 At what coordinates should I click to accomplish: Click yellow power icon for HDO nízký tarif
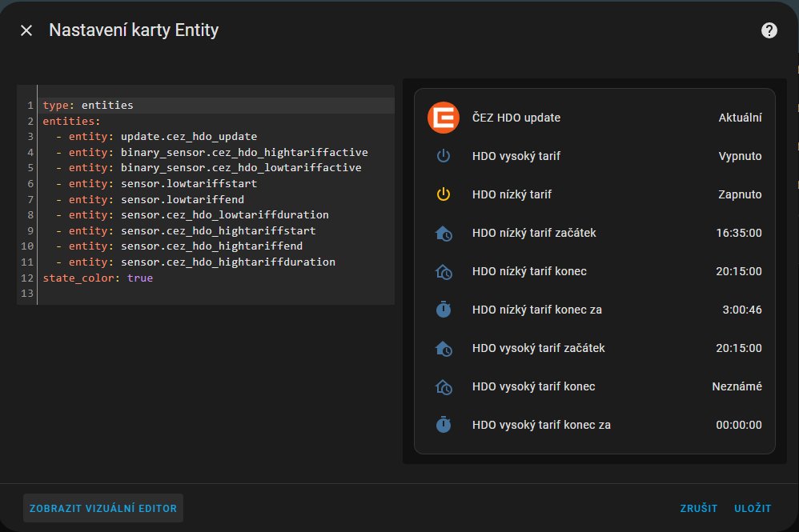coord(444,194)
